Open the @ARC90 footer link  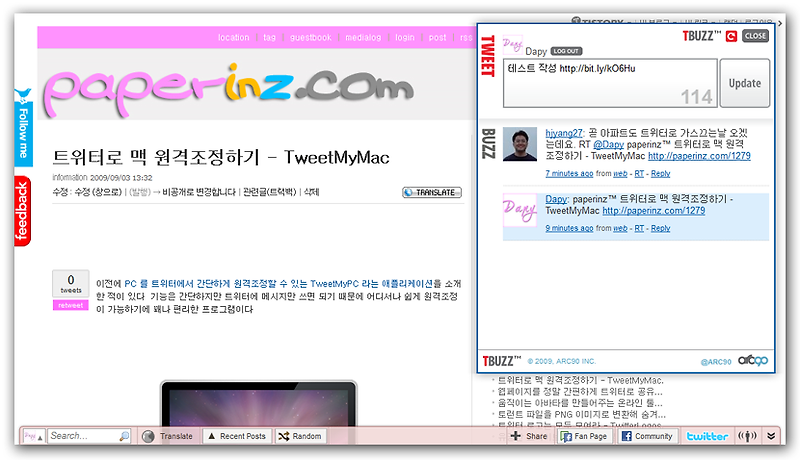click(716, 362)
